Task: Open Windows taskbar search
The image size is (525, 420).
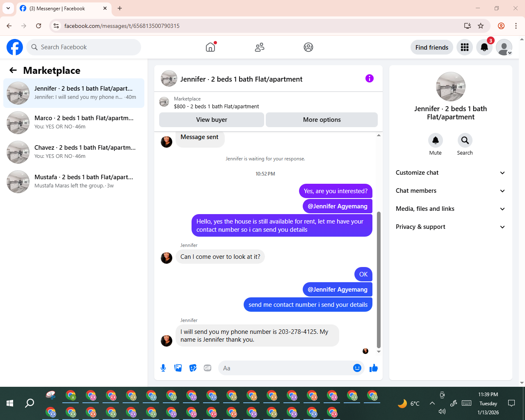Action: click(x=30, y=403)
